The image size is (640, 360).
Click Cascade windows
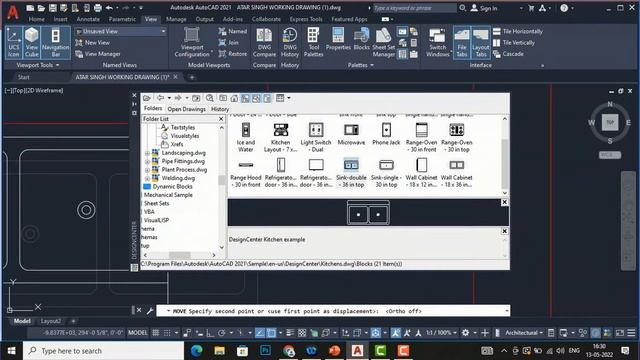pyautogui.click(x=508, y=54)
